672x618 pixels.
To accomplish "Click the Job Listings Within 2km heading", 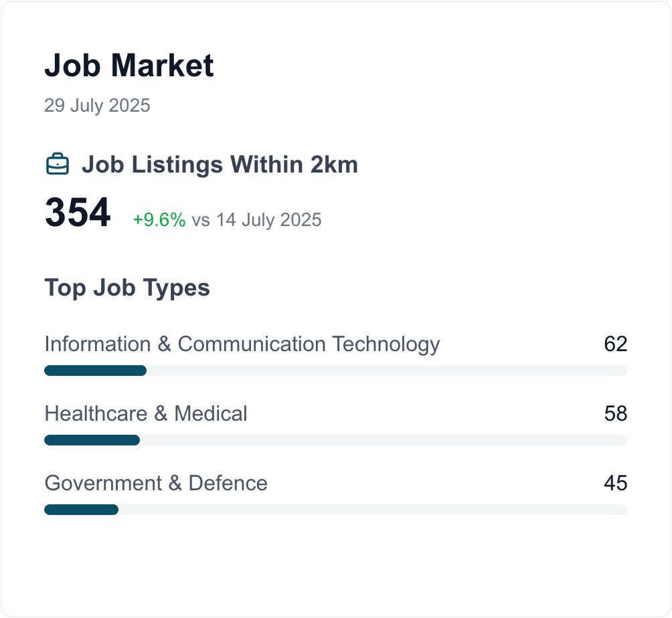I will click(220, 165).
